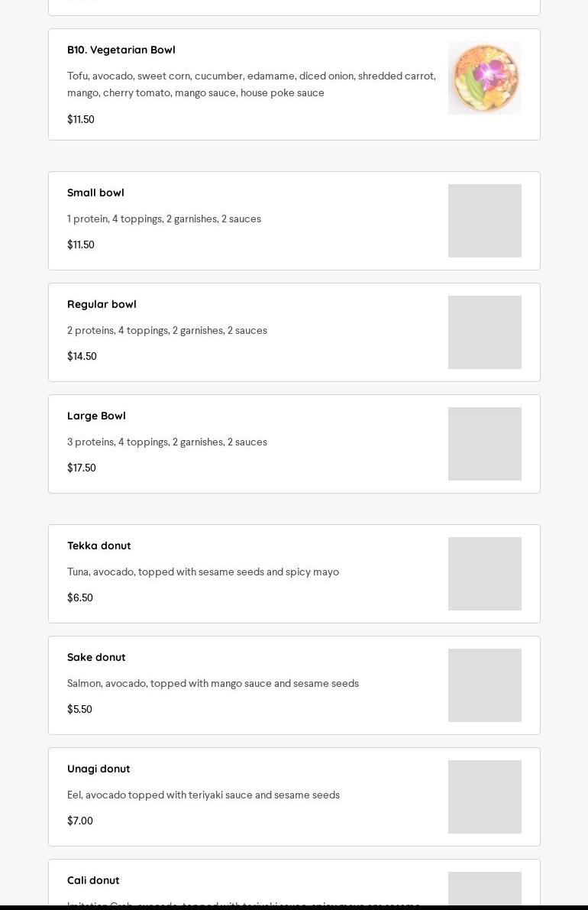This screenshot has width=588, height=910.
Task: Click the Cali donut image placeholder
Action: [484, 889]
